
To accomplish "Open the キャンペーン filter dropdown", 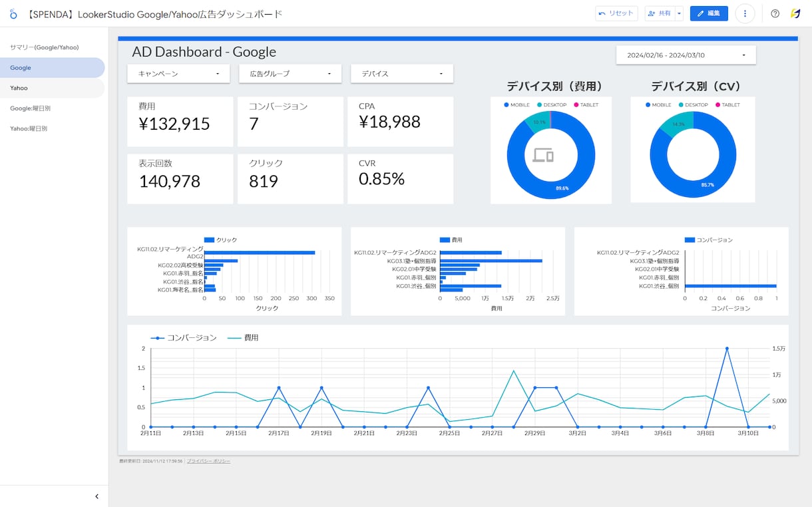I will [x=178, y=74].
